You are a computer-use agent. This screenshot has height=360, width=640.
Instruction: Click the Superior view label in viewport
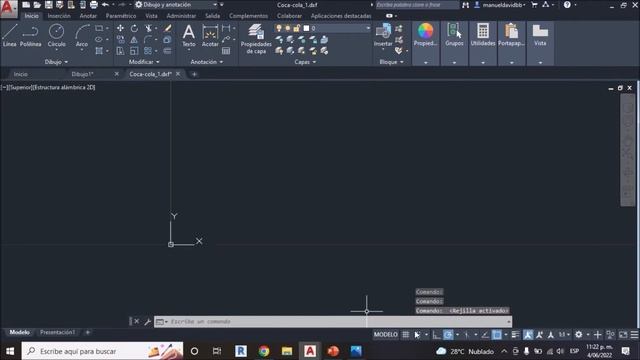coord(20,87)
